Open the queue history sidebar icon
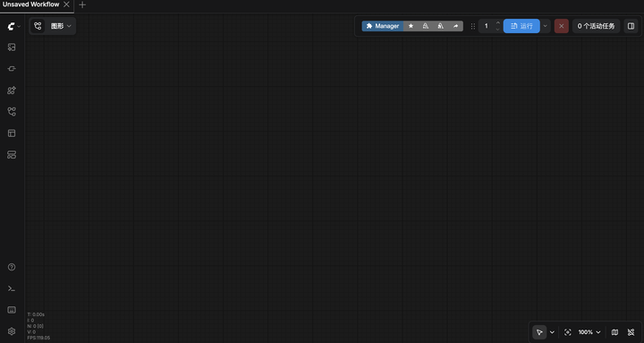 pyautogui.click(x=12, y=47)
